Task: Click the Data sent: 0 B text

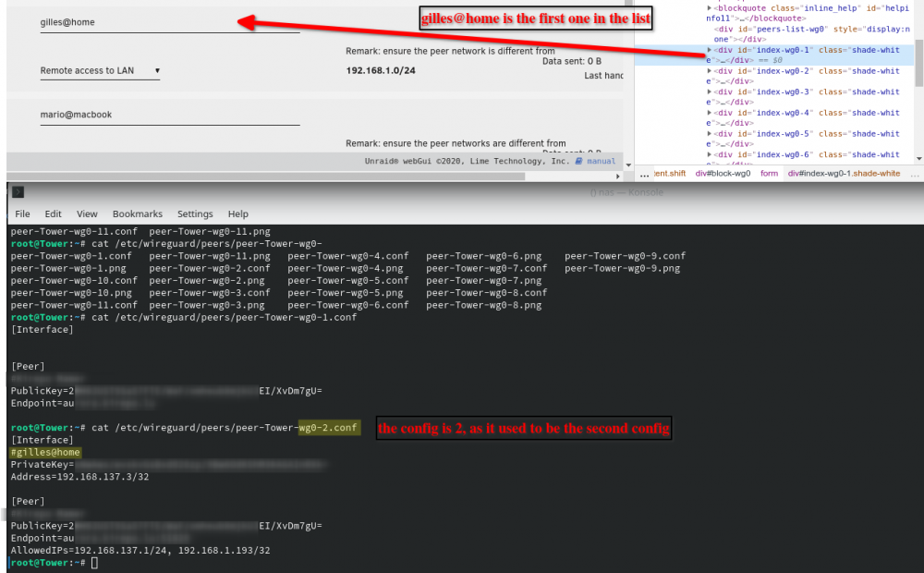Action: coord(572,61)
